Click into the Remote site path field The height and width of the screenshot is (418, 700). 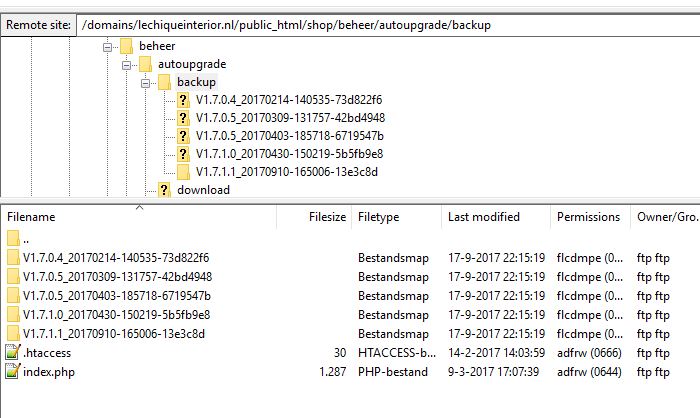pos(380,23)
